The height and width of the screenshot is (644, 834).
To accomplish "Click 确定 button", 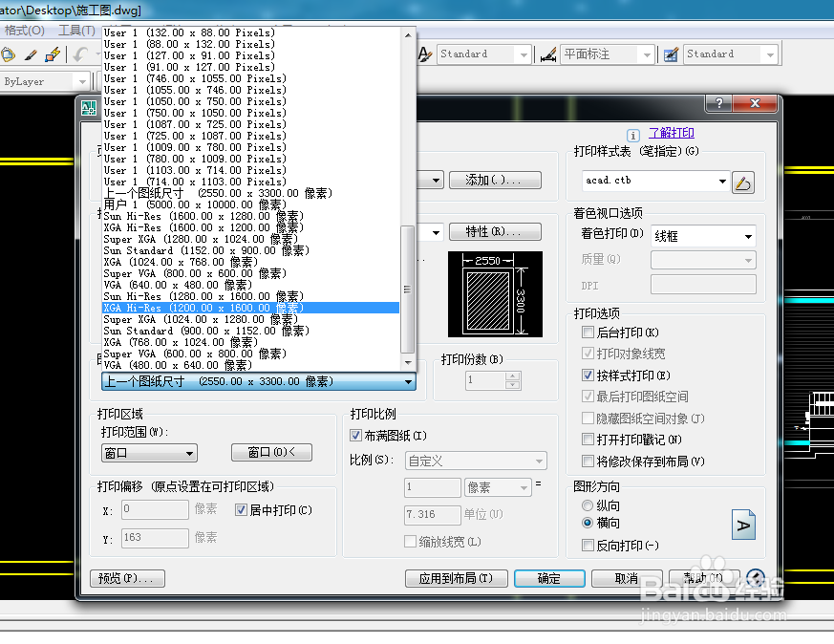I will [549, 578].
